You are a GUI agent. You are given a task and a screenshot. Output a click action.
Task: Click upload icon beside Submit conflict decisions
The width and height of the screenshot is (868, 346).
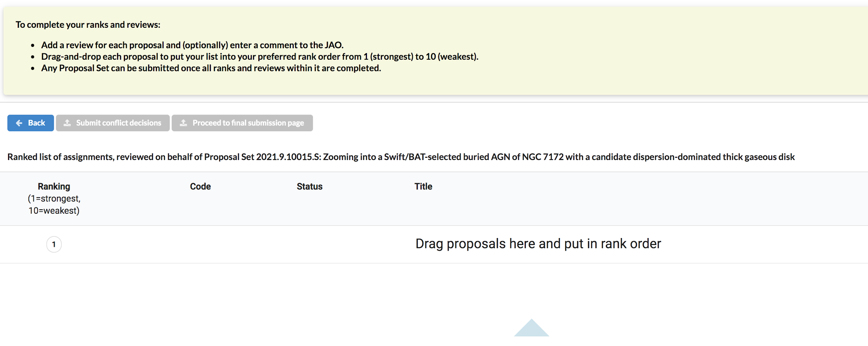coord(67,123)
